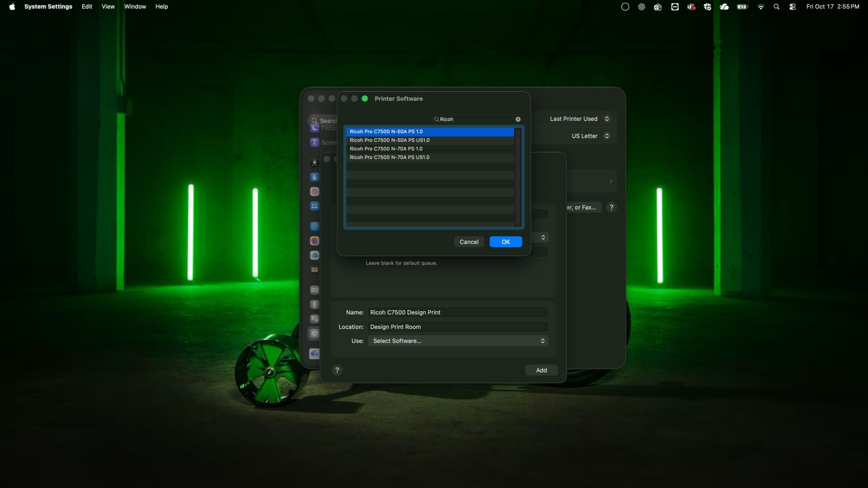Image resolution: width=868 pixels, height=488 pixels.
Task: Click help icon next to Fax button
Action: pyautogui.click(x=612, y=207)
